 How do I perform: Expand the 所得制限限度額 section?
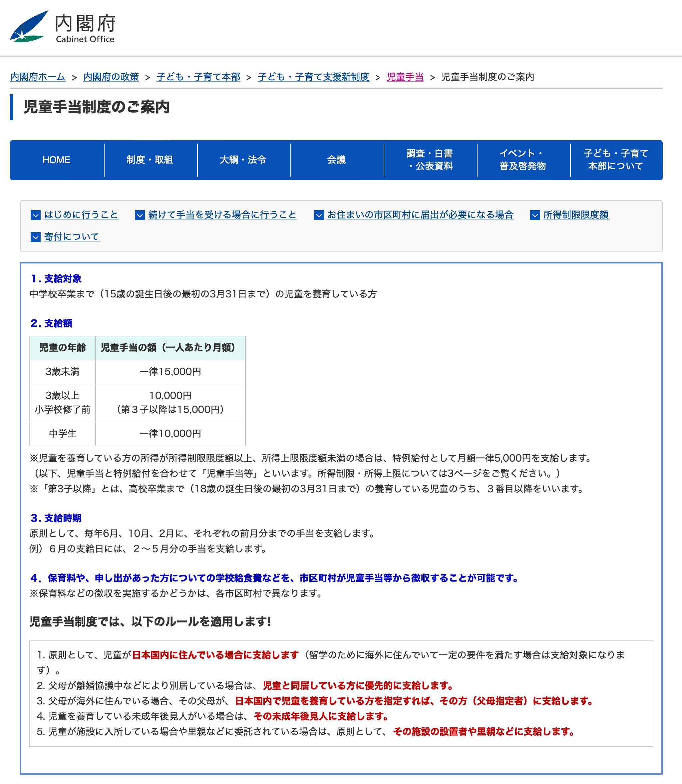(x=577, y=215)
